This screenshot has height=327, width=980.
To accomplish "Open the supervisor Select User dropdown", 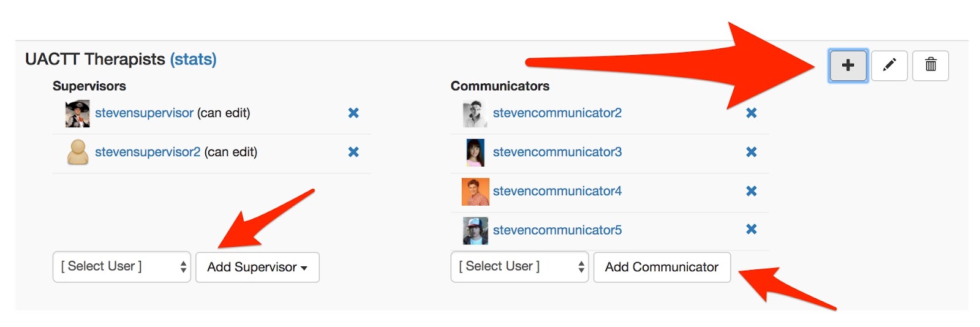I will [x=122, y=267].
